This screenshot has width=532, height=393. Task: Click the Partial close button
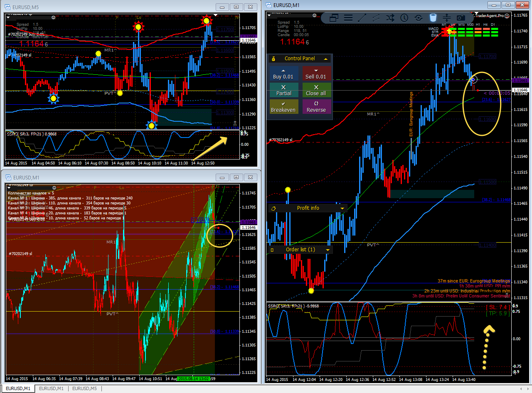[284, 90]
